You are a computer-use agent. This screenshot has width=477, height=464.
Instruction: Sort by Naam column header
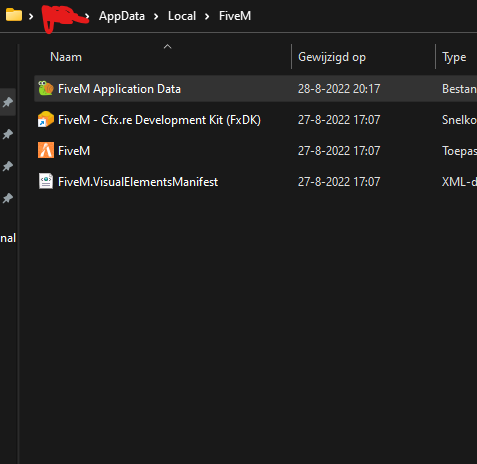coord(66,57)
